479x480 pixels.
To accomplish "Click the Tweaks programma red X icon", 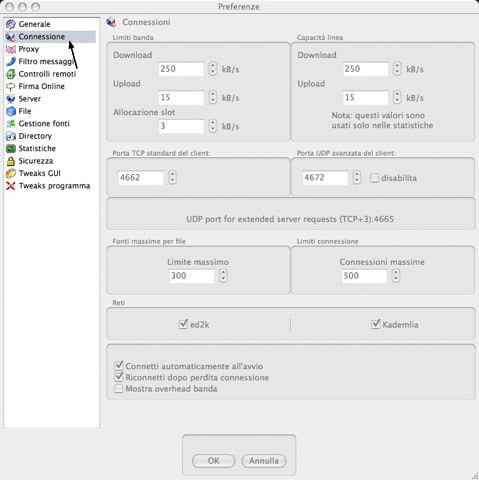I will click(11, 186).
